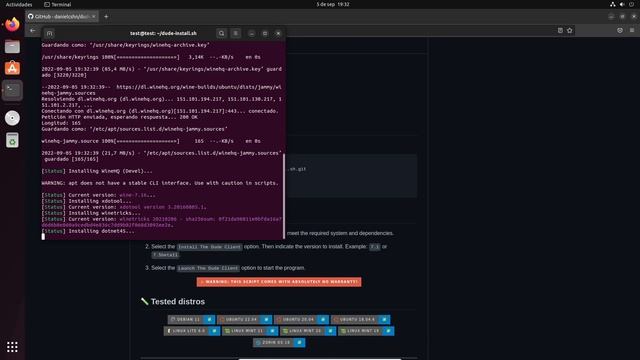Click the terminal cursor line
Image resolution: width=640 pixels, height=360 pixels.
pos(43,237)
